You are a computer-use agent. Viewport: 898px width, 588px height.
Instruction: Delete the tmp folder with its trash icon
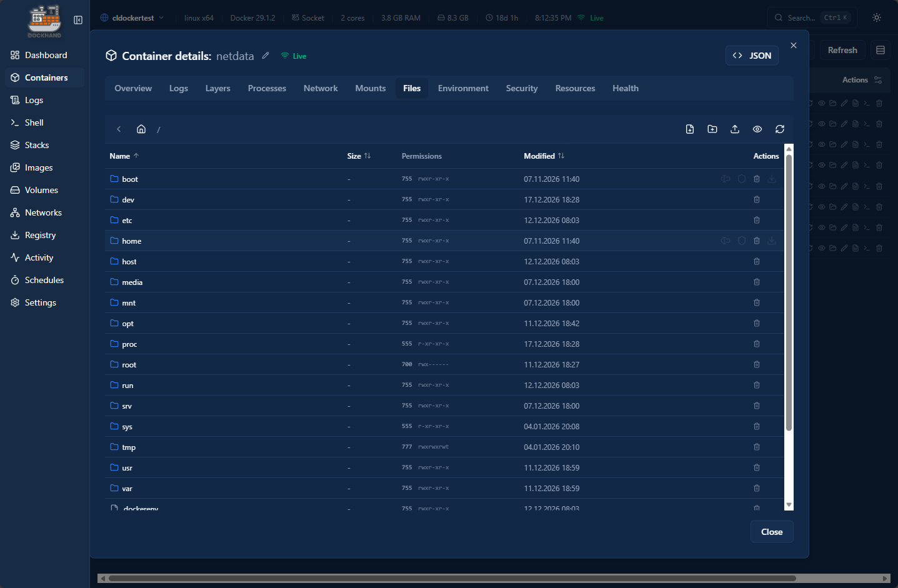coord(756,447)
